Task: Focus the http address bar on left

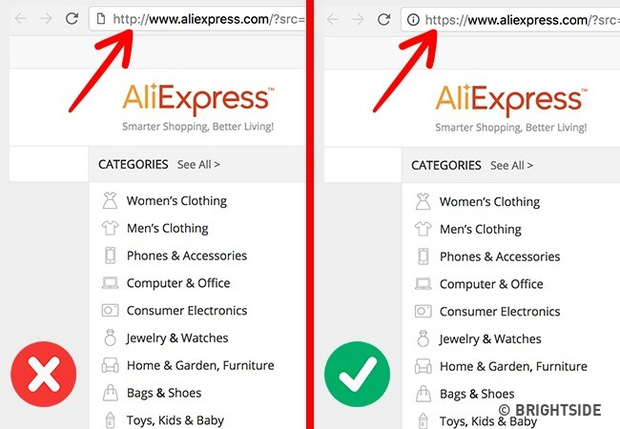Action: click(198, 19)
